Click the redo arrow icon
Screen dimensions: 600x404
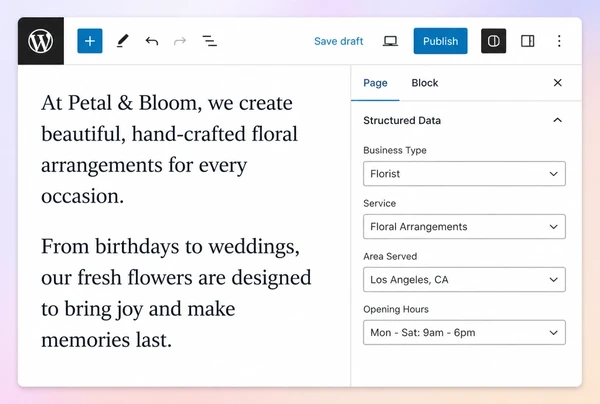[x=180, y=41]
